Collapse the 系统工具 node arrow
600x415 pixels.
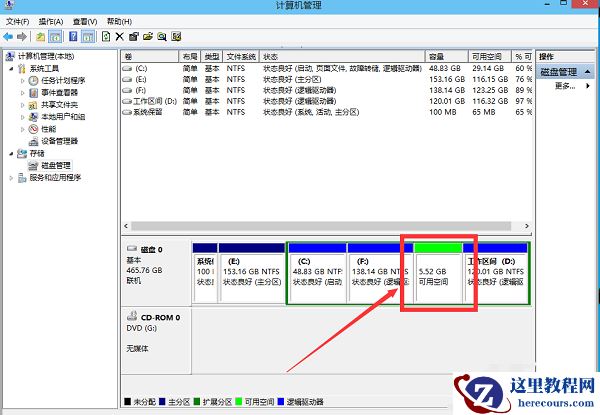[11, 69]
